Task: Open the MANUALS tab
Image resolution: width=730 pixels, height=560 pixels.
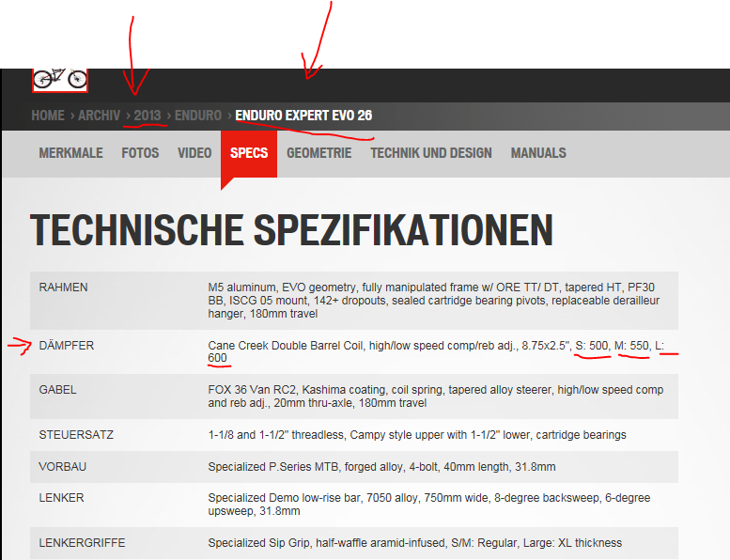Action: (x=538, y=153)
